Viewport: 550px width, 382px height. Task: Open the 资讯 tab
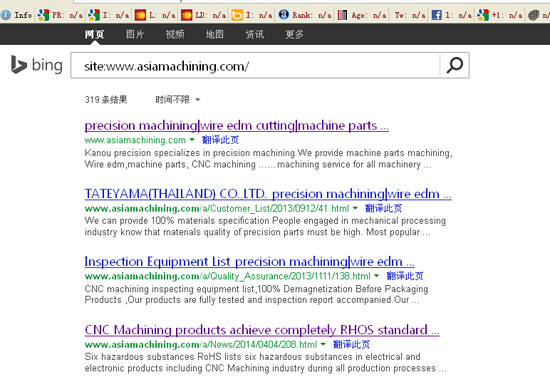[254, 34]
